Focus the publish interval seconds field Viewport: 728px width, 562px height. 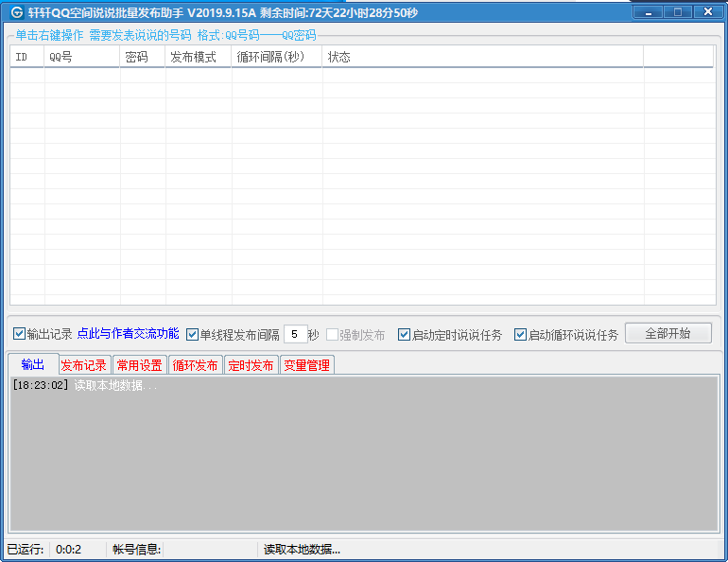[x=295, y=334]
